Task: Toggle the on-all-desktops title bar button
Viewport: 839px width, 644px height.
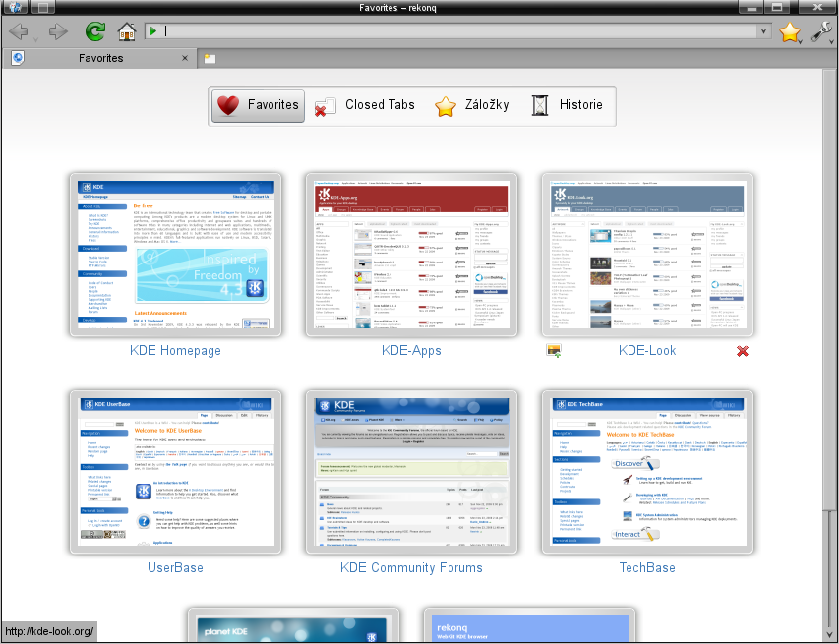Action: click(43, 7)
